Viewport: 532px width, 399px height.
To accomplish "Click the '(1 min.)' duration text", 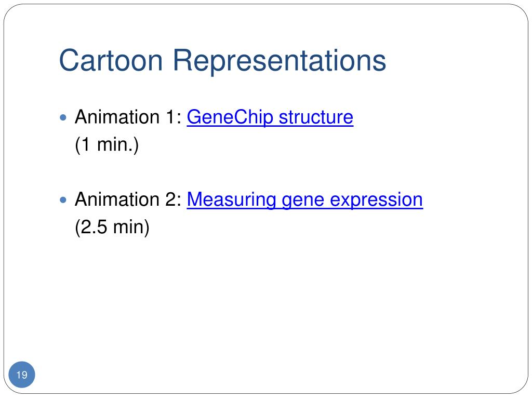I will (x=107, y=145).
